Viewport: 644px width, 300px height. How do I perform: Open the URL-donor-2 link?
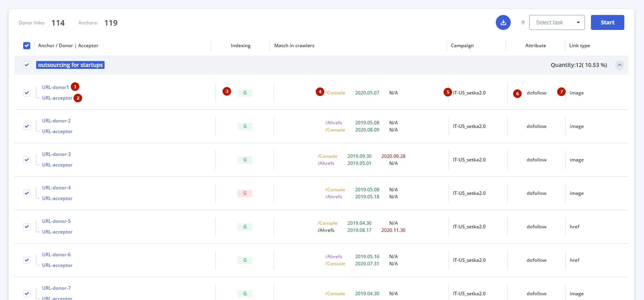(x=56, y=121)
